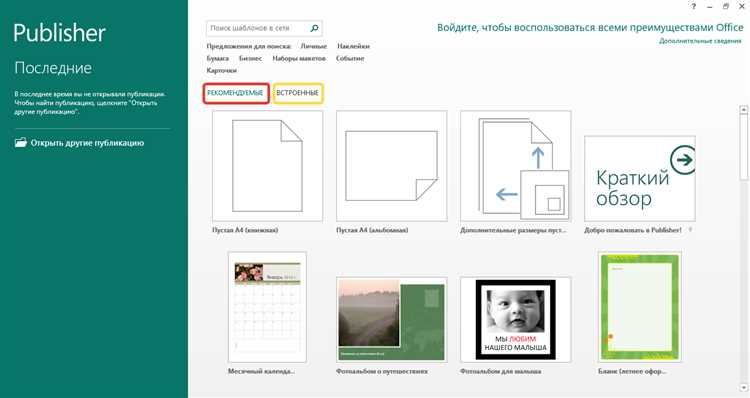
Task: Open the Краткий обзор welcome thumbnail
Action: click(640, 178)
